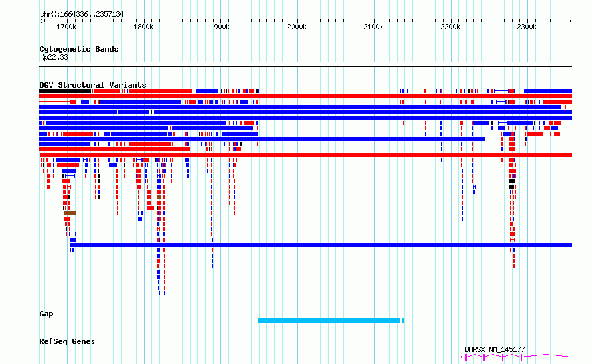The image size is (591, 364).
Task: Open the DGV Structural Variants track title
Action: [93, 85]
